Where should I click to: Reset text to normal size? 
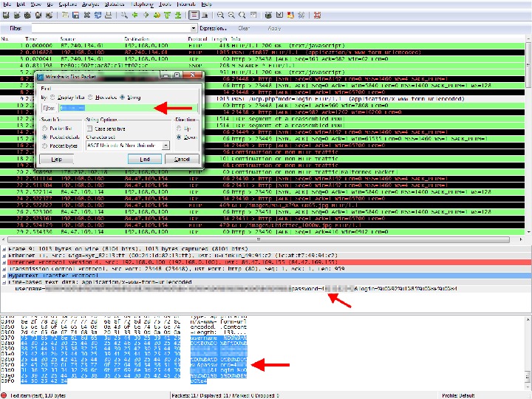[242, 16]
